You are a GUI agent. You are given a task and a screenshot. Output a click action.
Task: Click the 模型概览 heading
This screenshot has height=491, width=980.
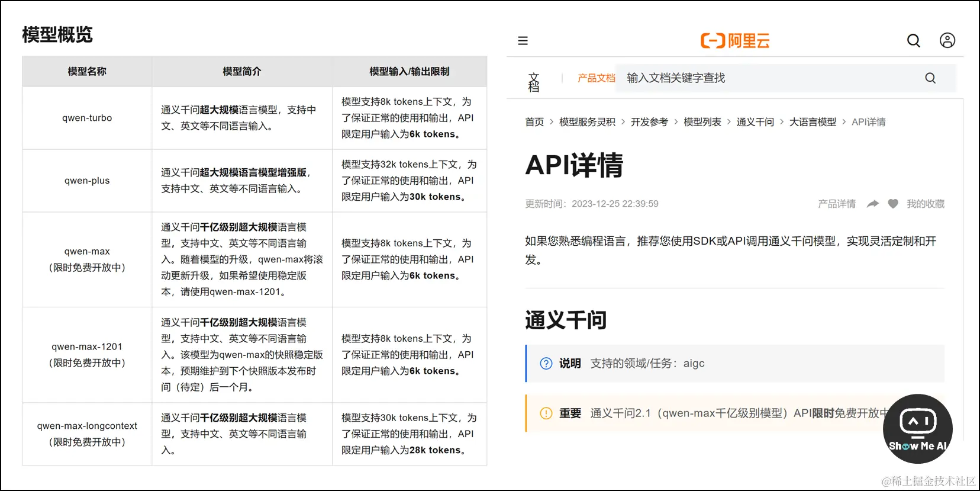(x=57, y=34)
